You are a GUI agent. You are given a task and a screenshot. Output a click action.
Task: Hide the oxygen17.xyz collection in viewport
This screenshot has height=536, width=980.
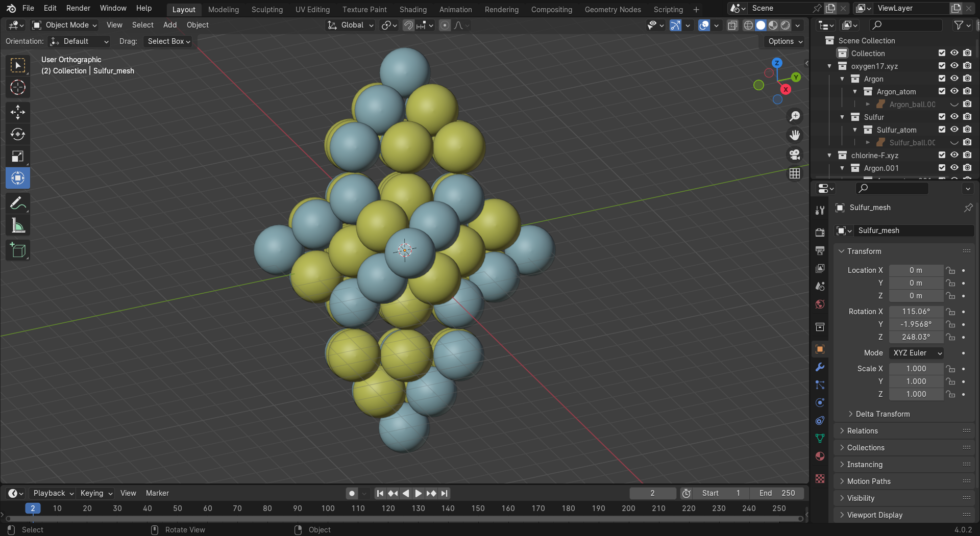pyautogui.click(x=954, y=66)
